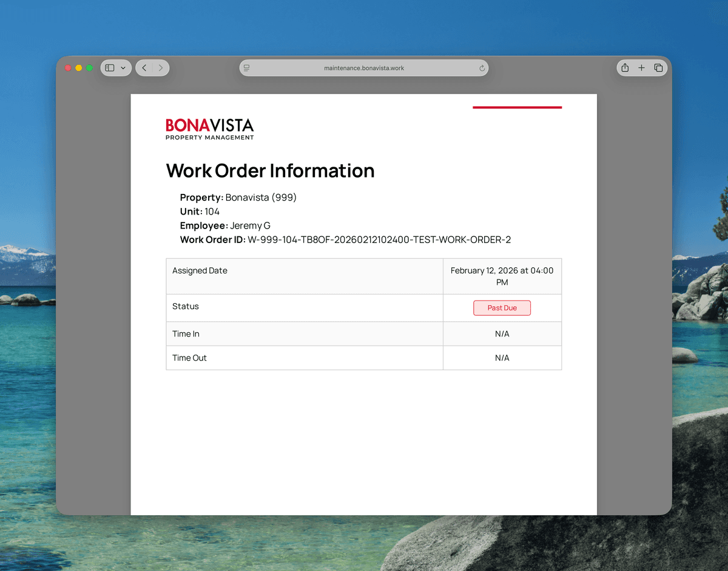Viewport: 728px width, 571px height.
Task: Select the maintenance.bonavista.work address field
Action: 364,68
